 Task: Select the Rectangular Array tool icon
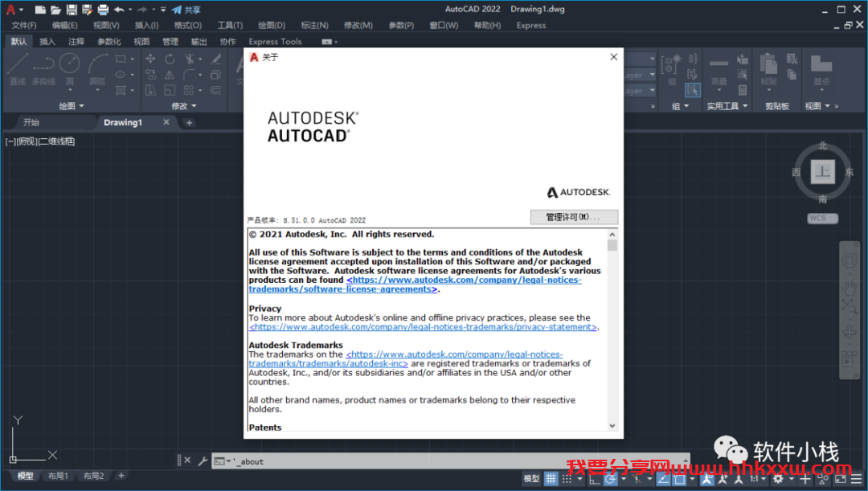pos(190,90)
